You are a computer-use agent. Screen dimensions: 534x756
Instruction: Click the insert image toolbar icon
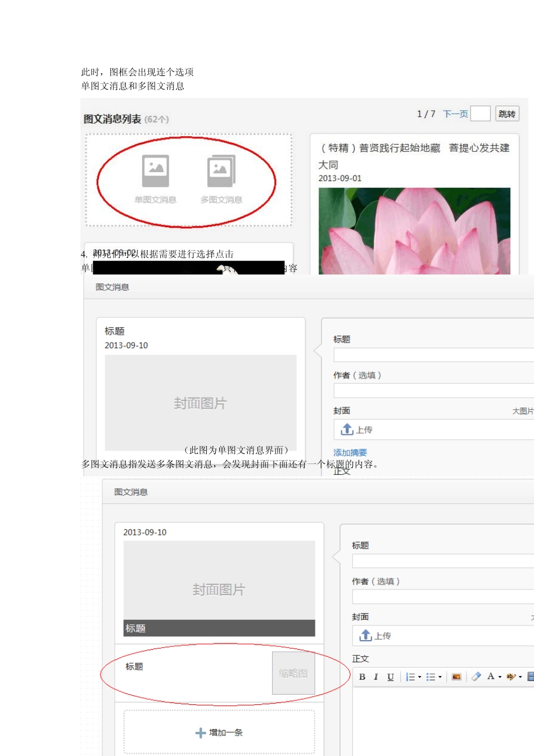point(456,677)
